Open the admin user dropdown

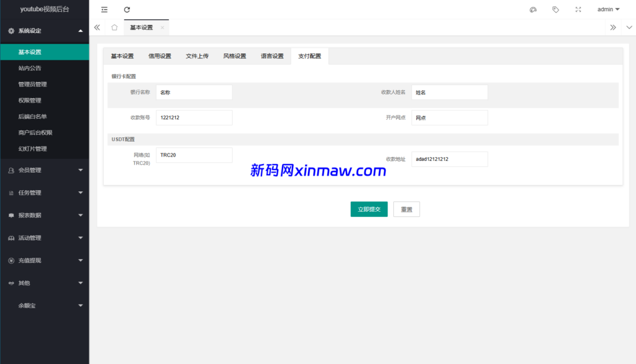(x=609, y=9)
